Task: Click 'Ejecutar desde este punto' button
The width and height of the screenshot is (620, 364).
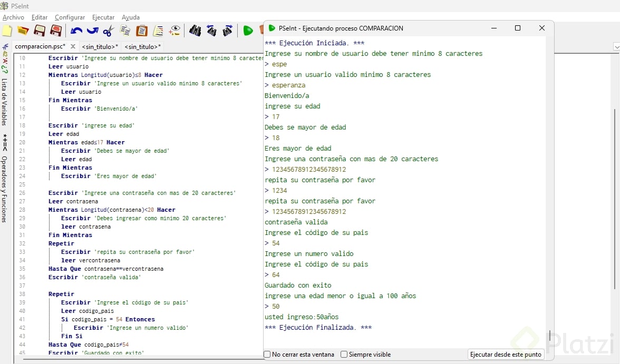Action: point(506,355)
